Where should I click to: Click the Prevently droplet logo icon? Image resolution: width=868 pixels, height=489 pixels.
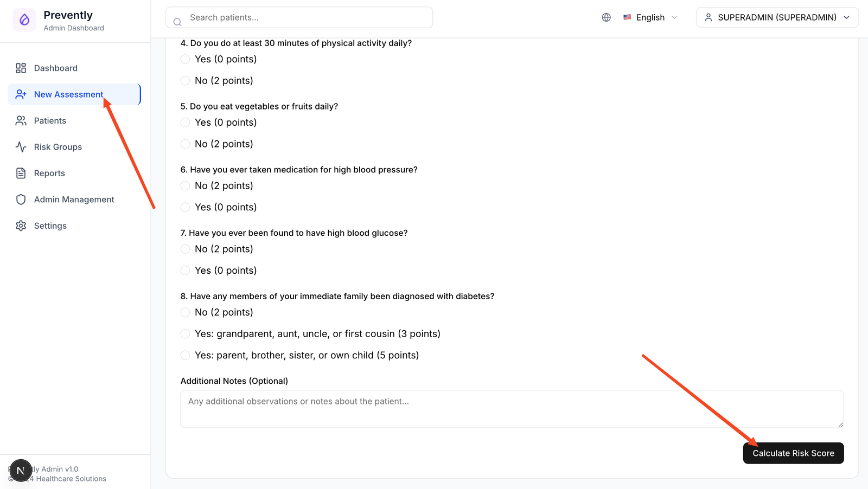point(24,20)
